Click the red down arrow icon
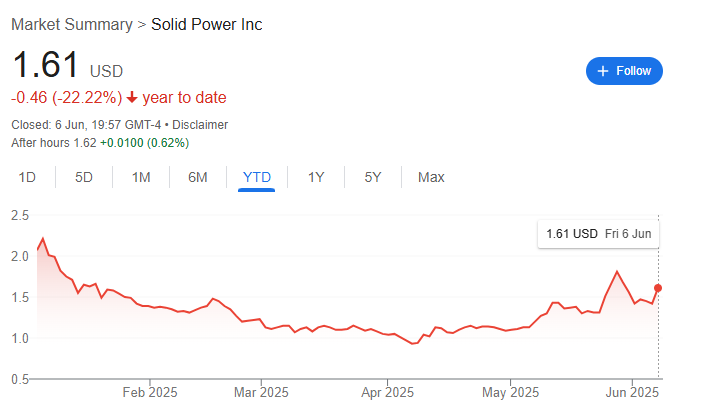 click(132, 98)
